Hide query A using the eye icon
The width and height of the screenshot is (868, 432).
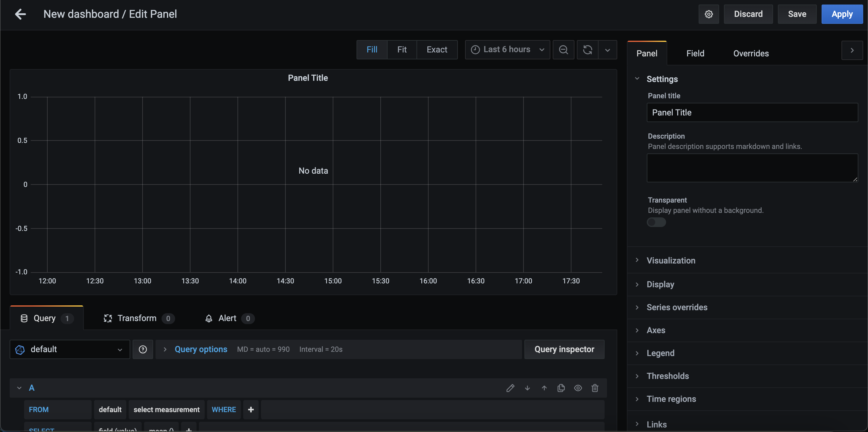point(578,388)
